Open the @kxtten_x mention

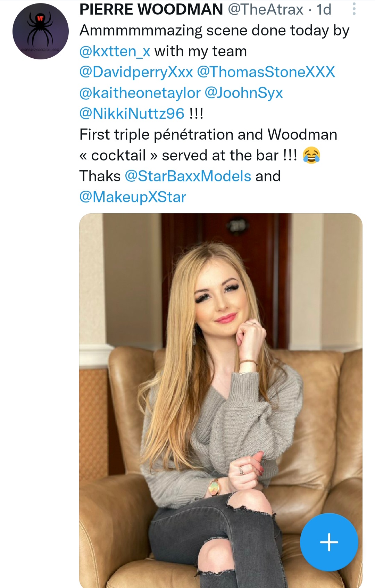click(115, 51)
